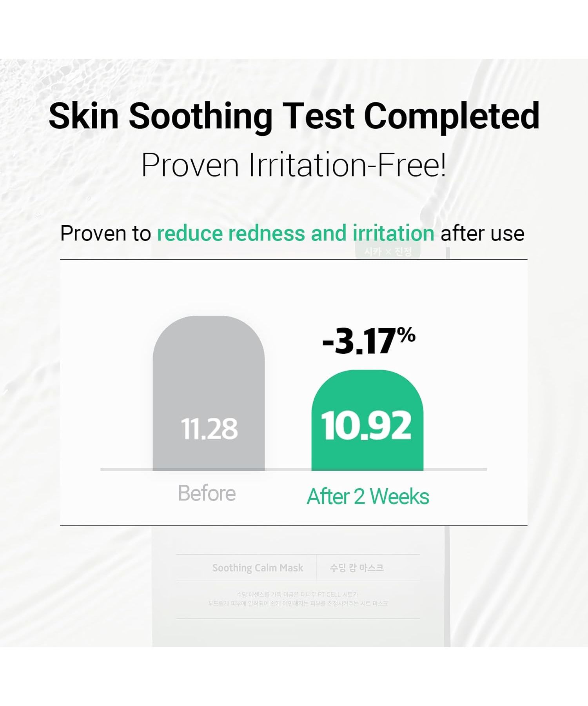Viewport: 588px width, 706px height.
Task: Select the green "reduce redness and irritation" text
Action: tap(296, 233)
